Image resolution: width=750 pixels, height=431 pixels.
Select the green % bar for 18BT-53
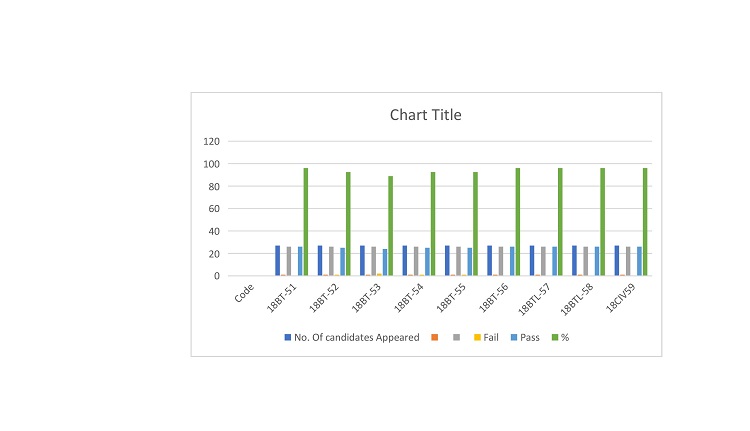390,226
